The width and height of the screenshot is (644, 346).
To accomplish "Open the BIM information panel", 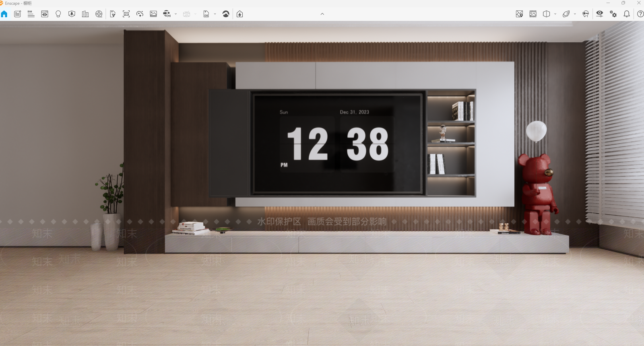I will tap(31, 14).
